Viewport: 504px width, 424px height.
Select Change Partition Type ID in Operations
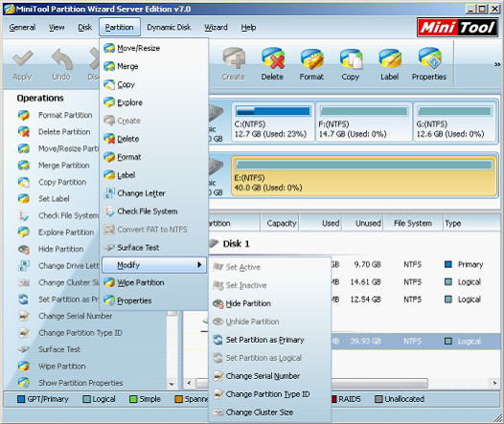[70, 333]
